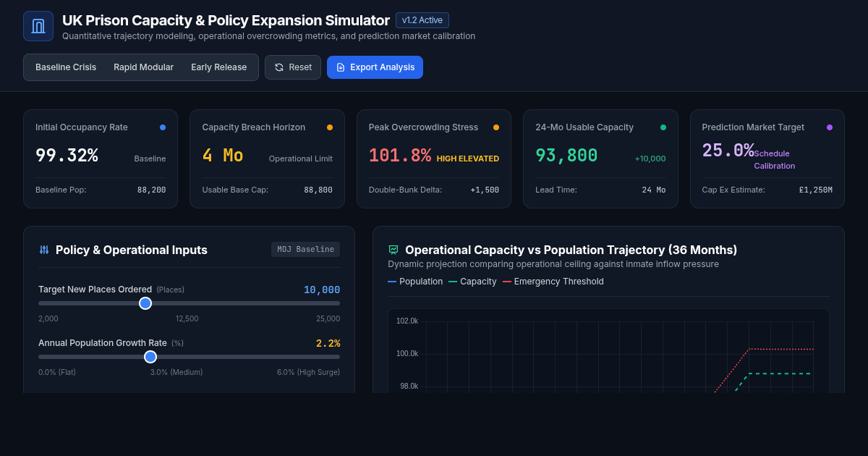Image resolution: width=868 pixels, height=456 pixels.
Task: Click green dot on 24-Mo Usable Capacity card
Action: (663, 127)
